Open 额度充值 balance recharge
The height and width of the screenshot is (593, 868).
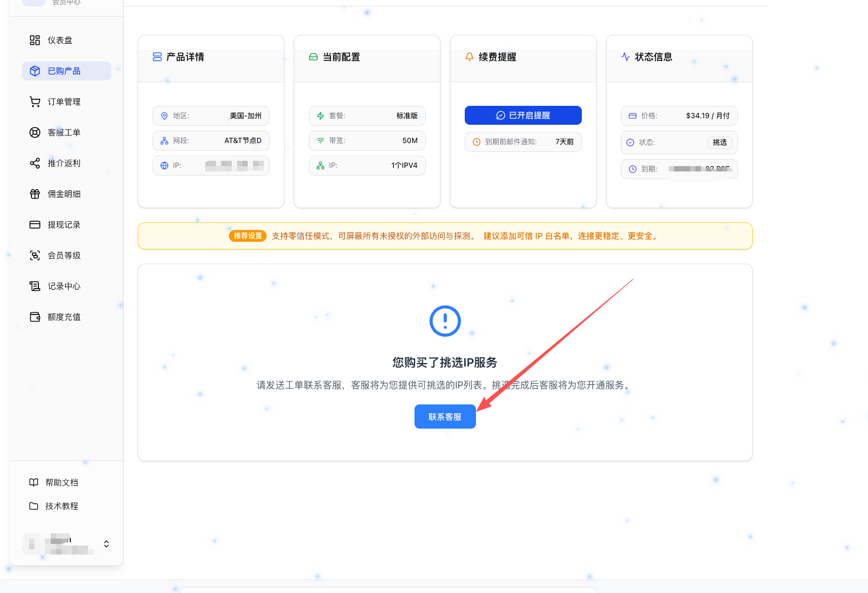pos(66,317)
